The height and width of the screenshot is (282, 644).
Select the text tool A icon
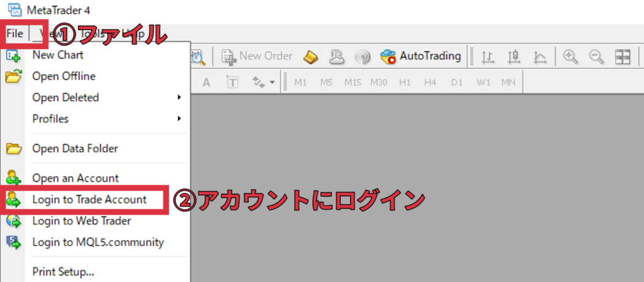pyautogui.click(x=206, y=82)
